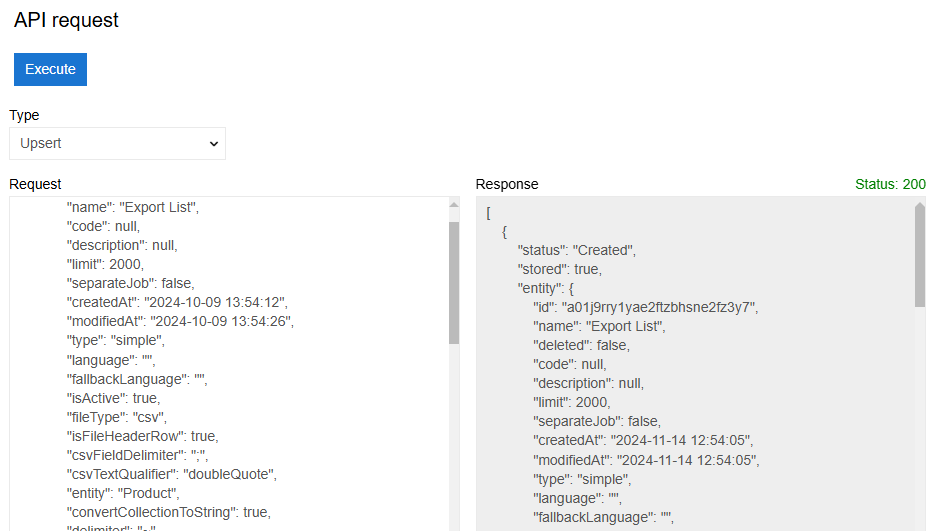Click the chevron arrow of the Type select

(x=213, y=144)
